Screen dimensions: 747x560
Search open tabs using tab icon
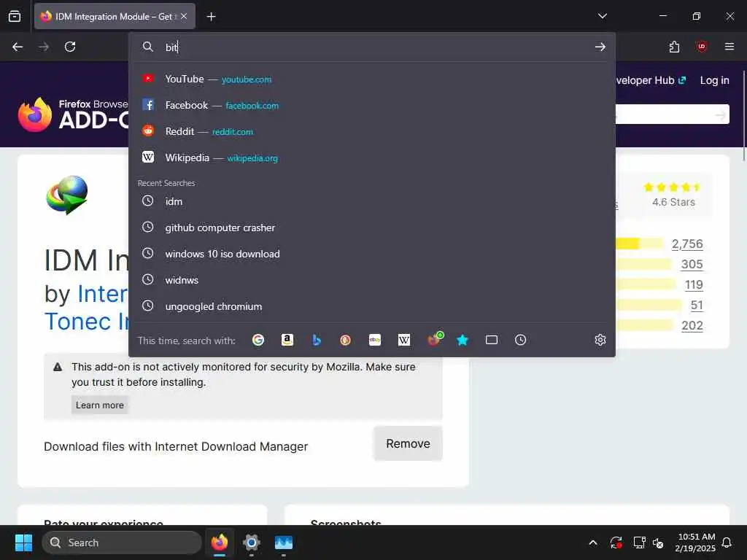pyautogui.click(x=492, y=340)
